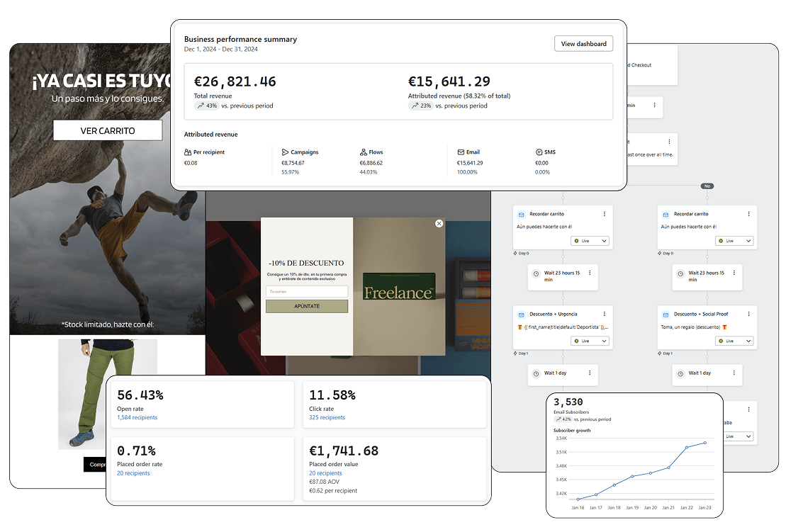The image size is (798, 532).
Task: Click the Tu correo email input field
Action: coord(307,291)
